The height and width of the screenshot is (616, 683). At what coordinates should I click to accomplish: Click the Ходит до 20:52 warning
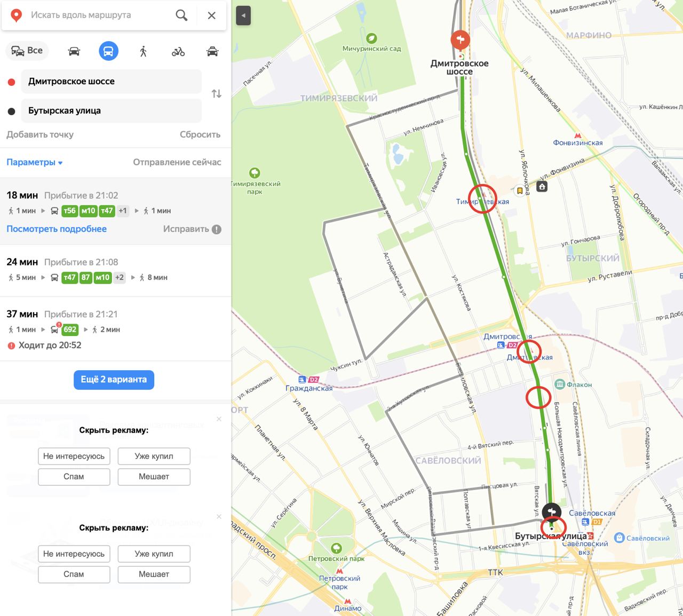pyautogui.click(x=45, y=345)
